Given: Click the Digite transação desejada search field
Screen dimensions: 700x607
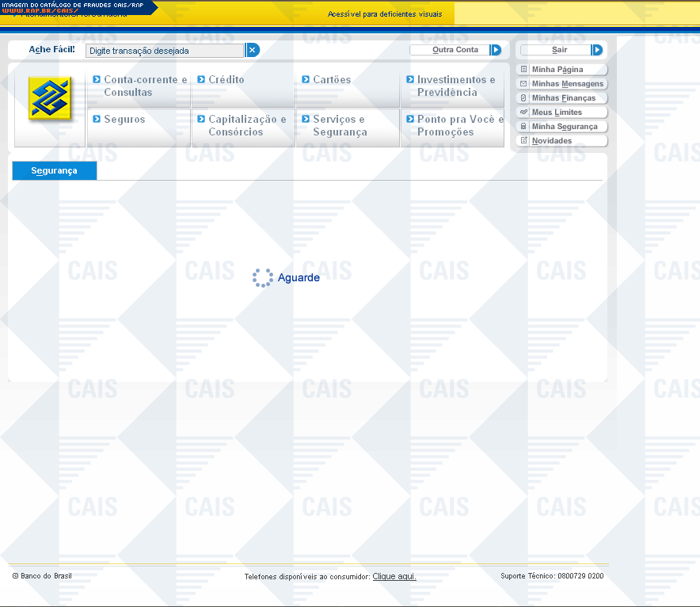Looking at the screenshot, I should coord(165,51).
